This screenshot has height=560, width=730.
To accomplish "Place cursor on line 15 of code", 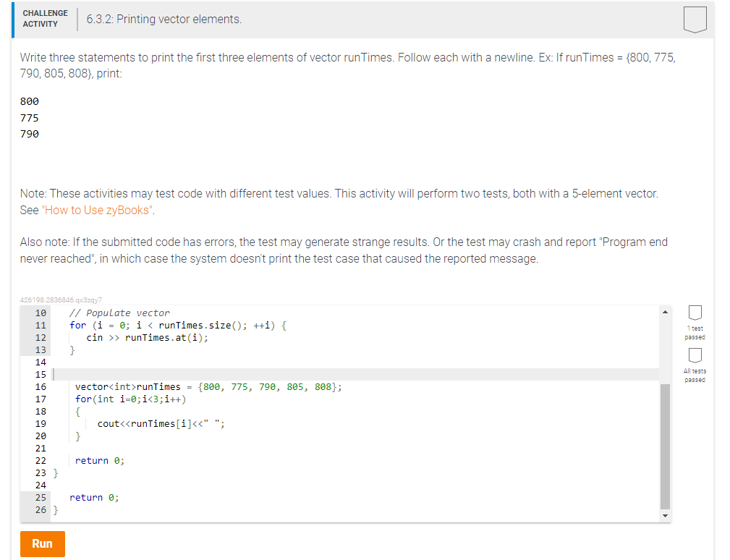I will tap(145, 374).
